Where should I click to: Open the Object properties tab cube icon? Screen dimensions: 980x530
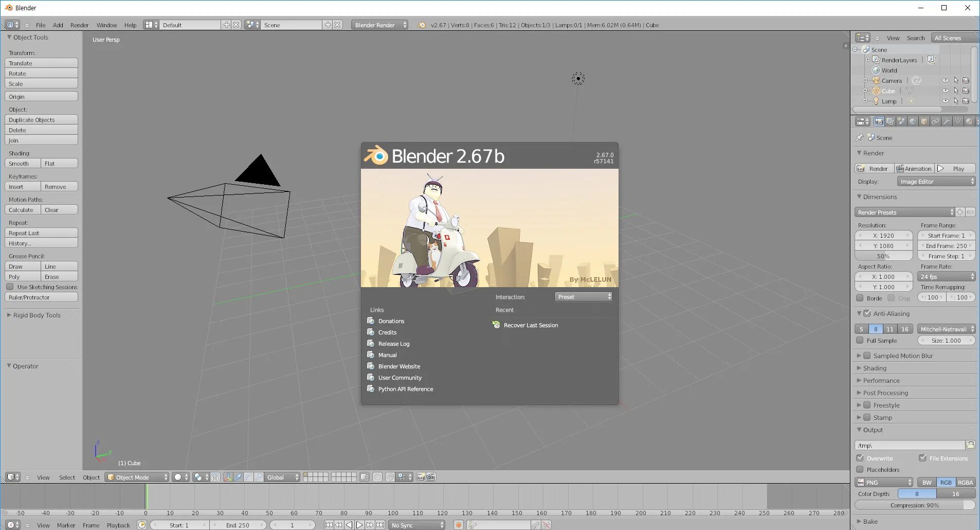pos(924,122)
